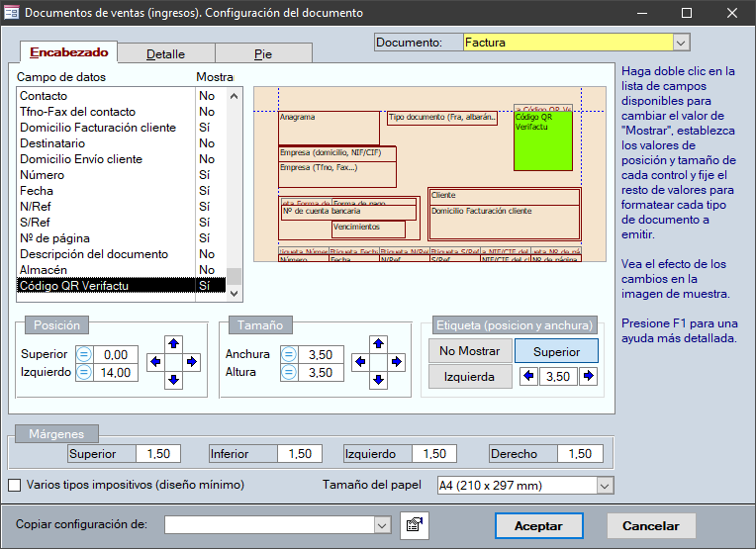Image resolution: width=756 pixels, height=549 pixels.
Task: Click the equals icon next to Altura
Action: point(289,373)
